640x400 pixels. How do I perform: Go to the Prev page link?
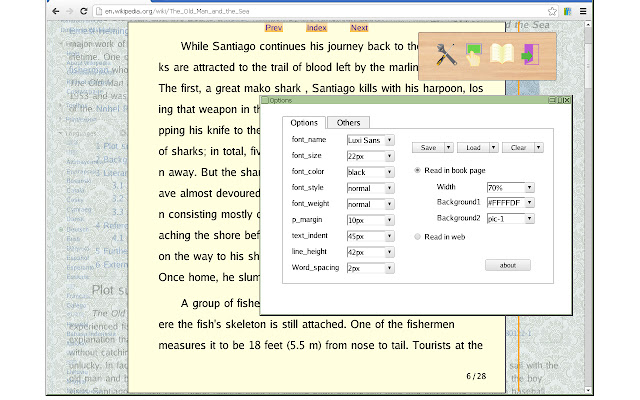click(273, 28)
